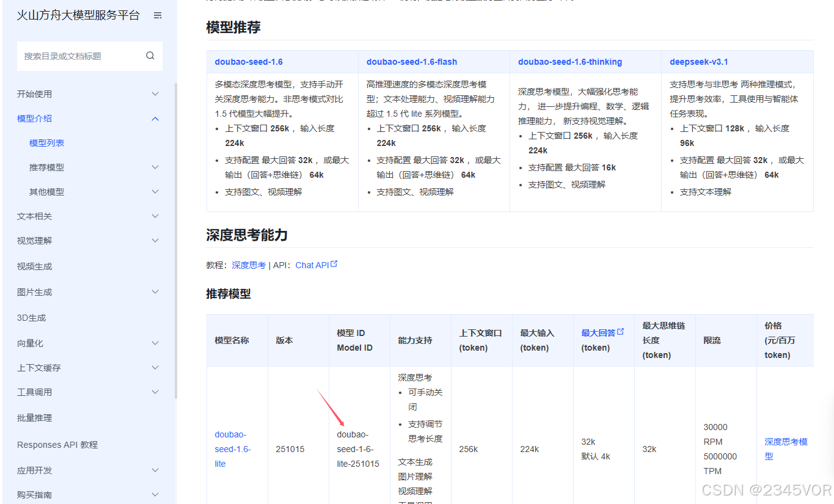This screenshot has height=504, width=834.
Task: Expand the 图片生成 section chevron
Action: click(x=155, y=292)
